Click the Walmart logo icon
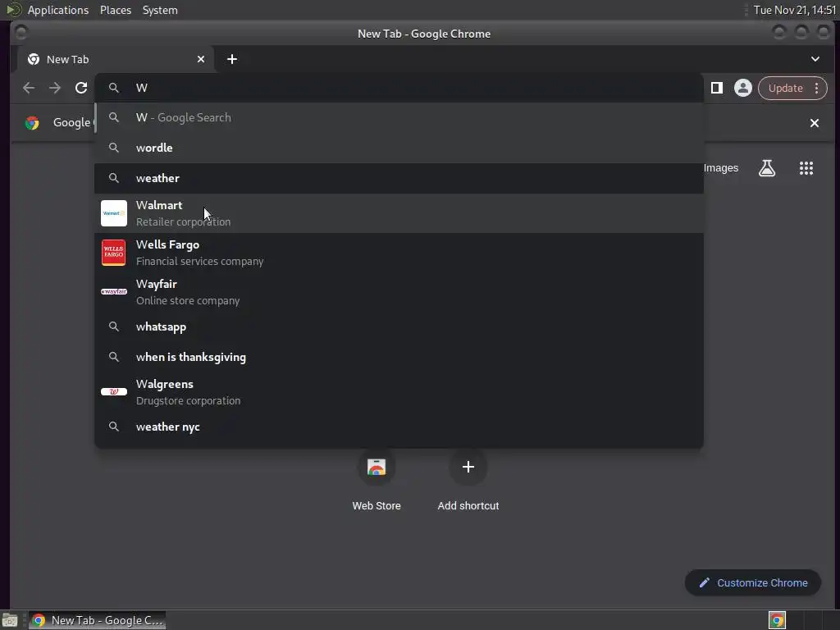Screen dimensions: 840x630 pos(114,213)
